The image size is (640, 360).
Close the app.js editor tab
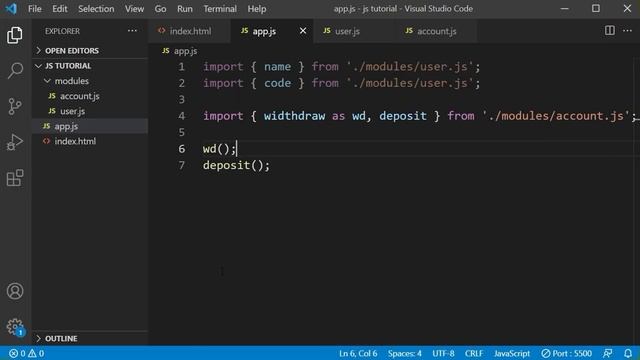coord(303,31)
